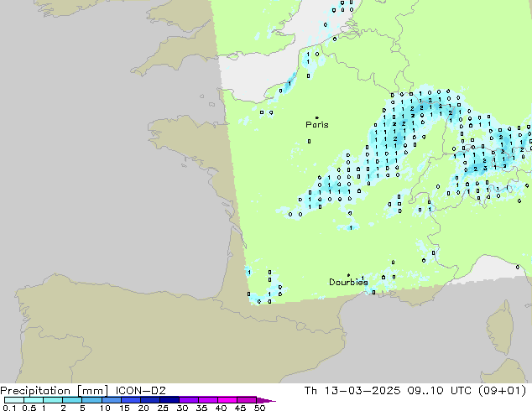Select legend swatch between 20 and 25
Viewport: 532px width, 411px height.
point(149,400)
